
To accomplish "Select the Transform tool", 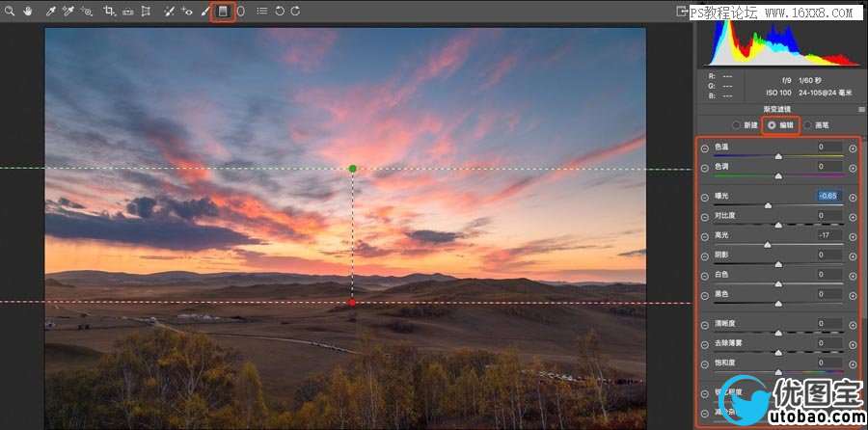I will tap(146, 11).
